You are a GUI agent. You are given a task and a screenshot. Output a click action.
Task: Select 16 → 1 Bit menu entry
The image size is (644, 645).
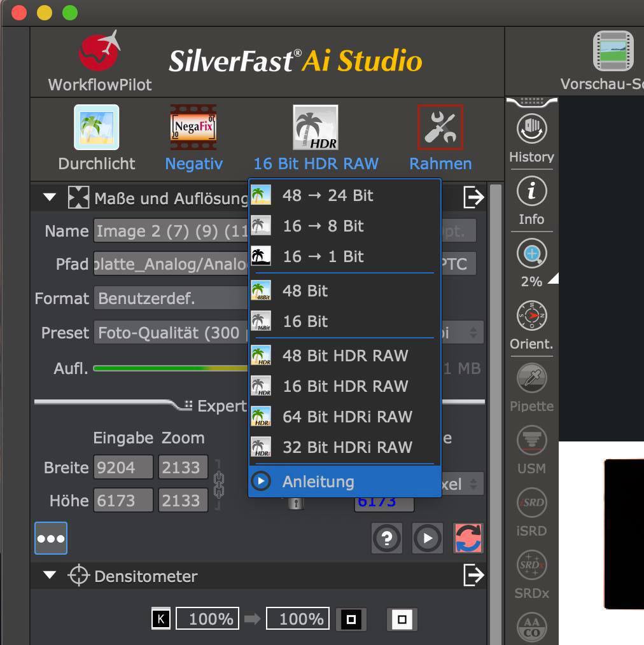click(345, 257)
